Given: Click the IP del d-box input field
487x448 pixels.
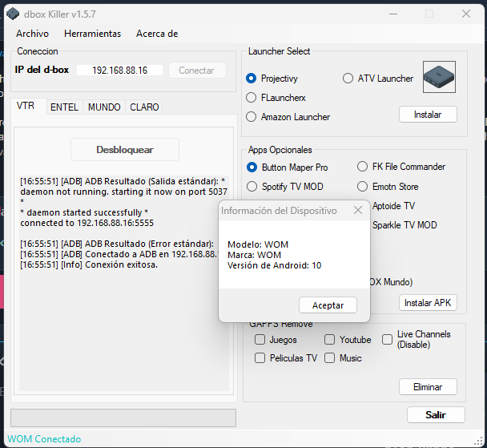Looking at the screenshot, I should [x=119, y=71].
